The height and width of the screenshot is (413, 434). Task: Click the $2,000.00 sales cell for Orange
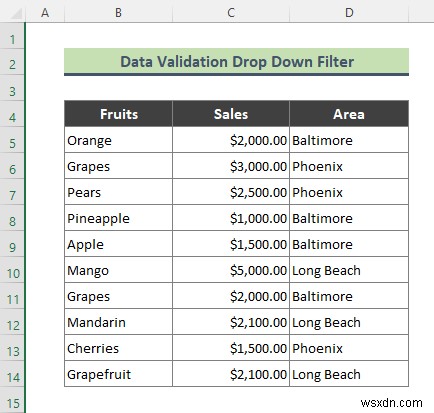(231, 140)
